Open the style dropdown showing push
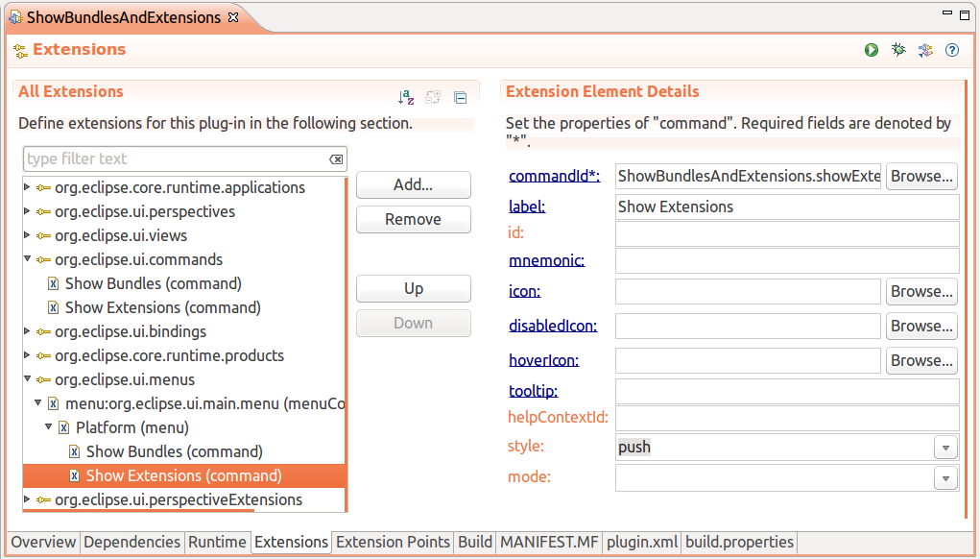980x559 pixels. coord(945,448)
